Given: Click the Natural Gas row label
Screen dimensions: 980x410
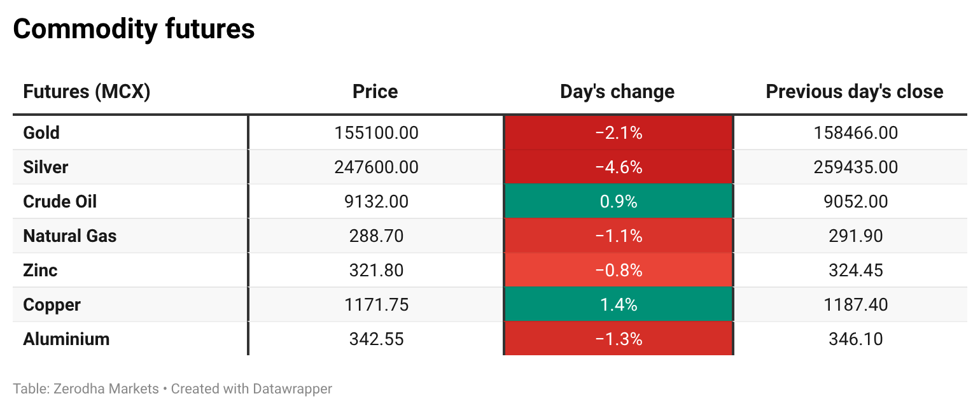Looking at the screenshot, I should point(70,236).
